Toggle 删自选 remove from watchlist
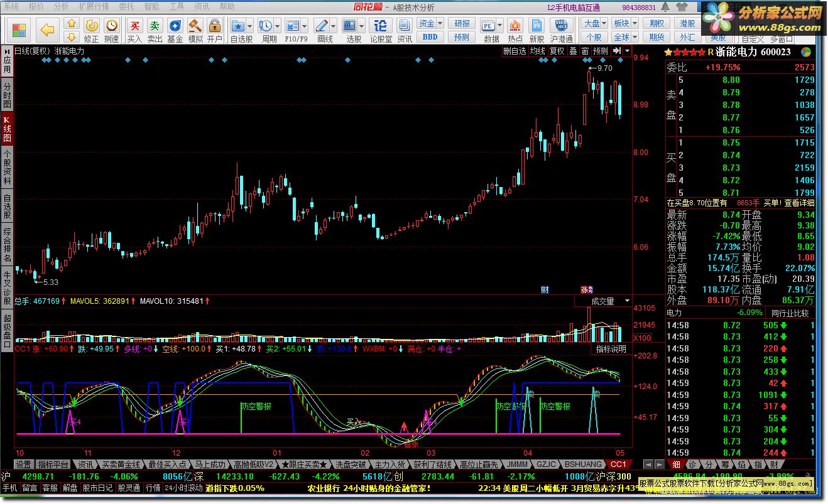This screenshot has width=828, height=504. pos(515,51)
